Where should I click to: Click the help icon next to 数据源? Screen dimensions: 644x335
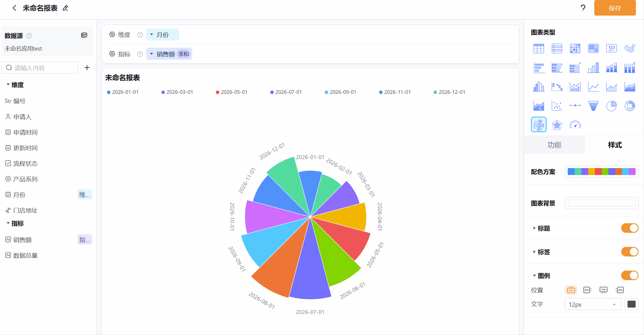click(x=29, y=36)
